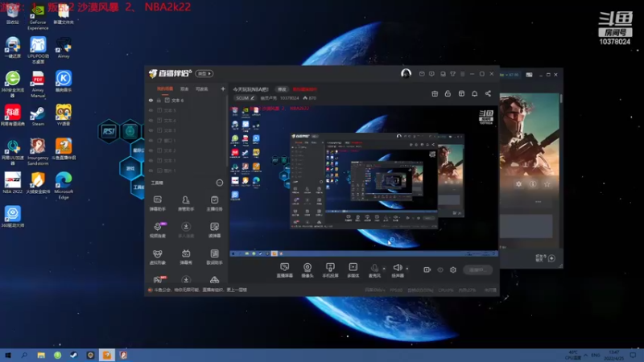644x362 pixels.
Task: Add a 多媒体 multimedia source
Action: click(x=353, y=270)
